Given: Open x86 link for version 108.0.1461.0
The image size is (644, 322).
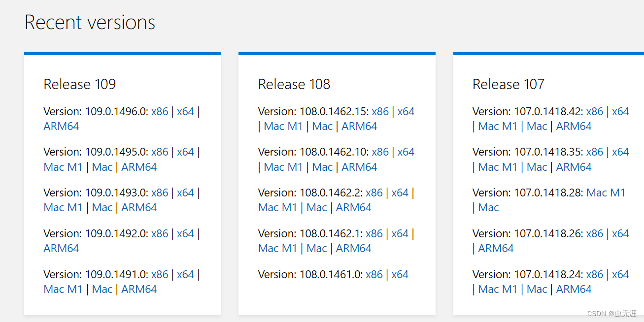Looking at the screenshot, I should click(x=374, y=274).
